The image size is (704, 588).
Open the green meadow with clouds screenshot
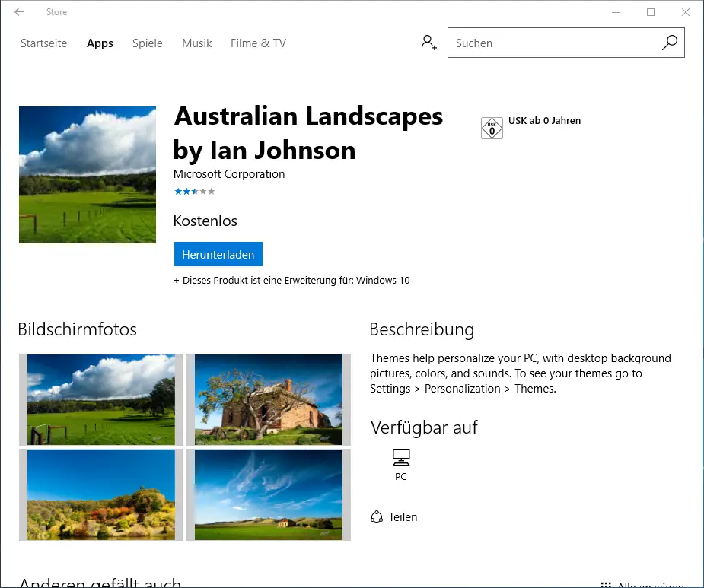101,399
